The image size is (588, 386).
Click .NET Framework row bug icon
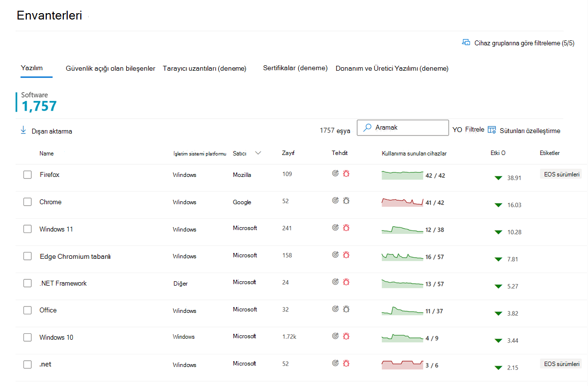(346, 281)
